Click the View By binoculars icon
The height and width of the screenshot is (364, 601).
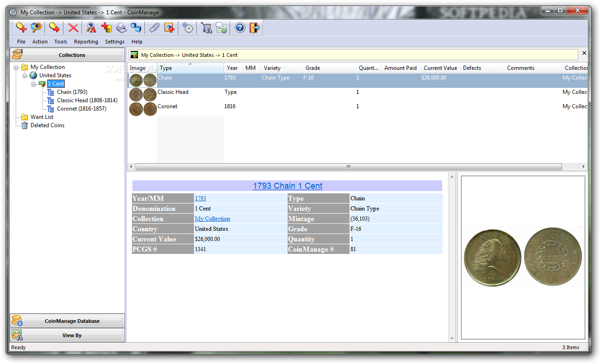click(17, 335)
